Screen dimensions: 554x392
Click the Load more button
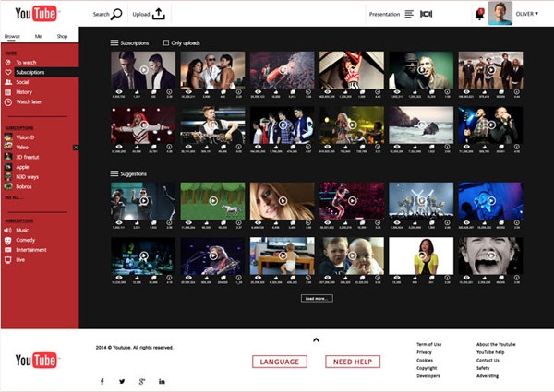click(x=317, y=299)
